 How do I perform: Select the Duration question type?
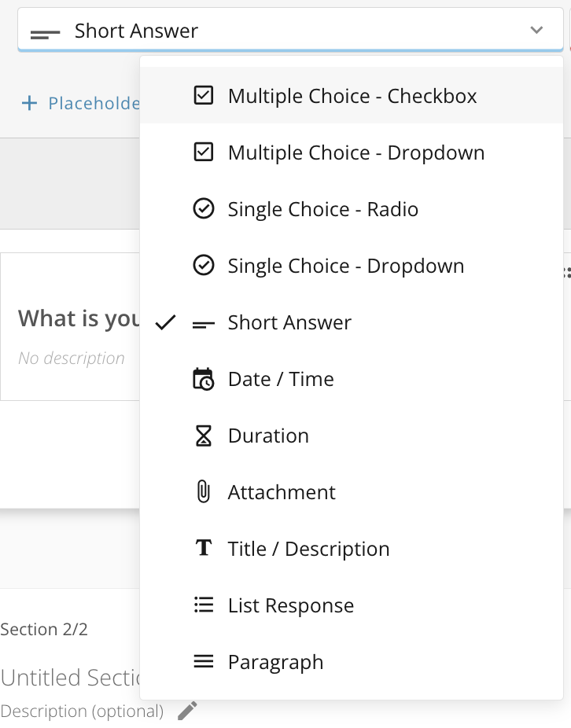(268, 436)
